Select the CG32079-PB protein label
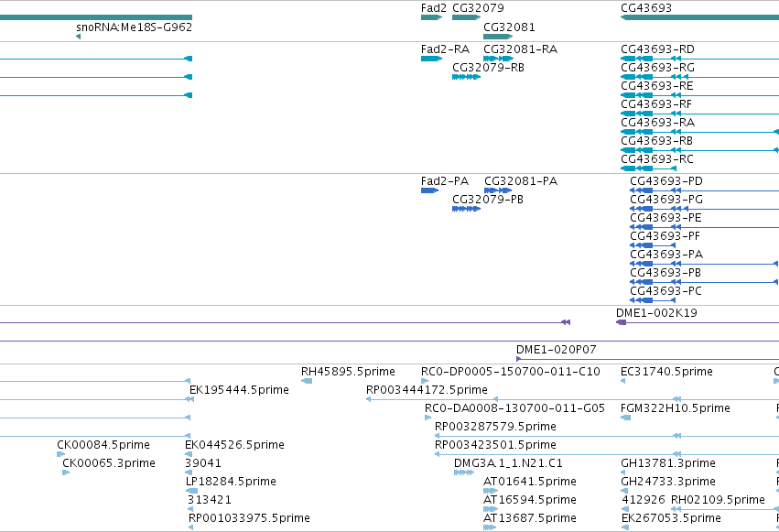This screenshot has width=779, height=532. pyautogui.click(x=488, y=200)
